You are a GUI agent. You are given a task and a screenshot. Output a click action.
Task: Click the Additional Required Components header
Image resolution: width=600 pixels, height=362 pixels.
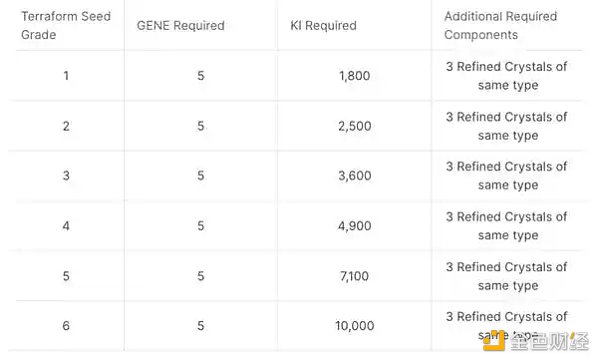click(501, 25)
